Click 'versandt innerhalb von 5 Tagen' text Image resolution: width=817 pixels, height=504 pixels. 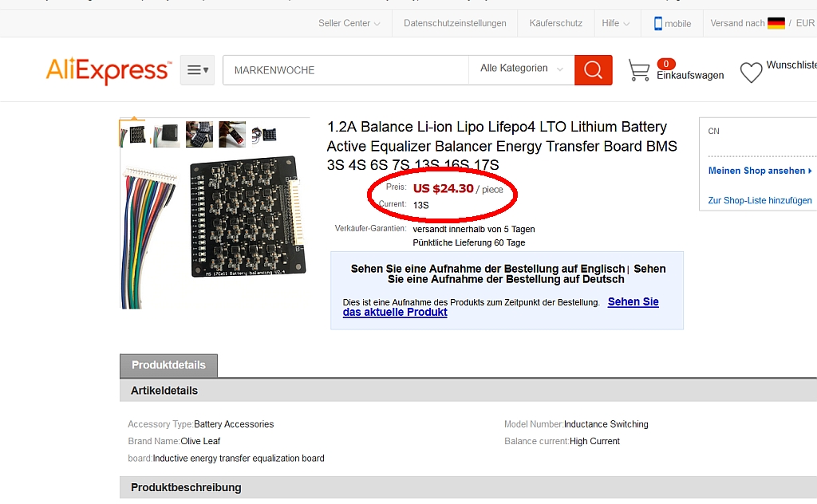click(x=474, y=229)
